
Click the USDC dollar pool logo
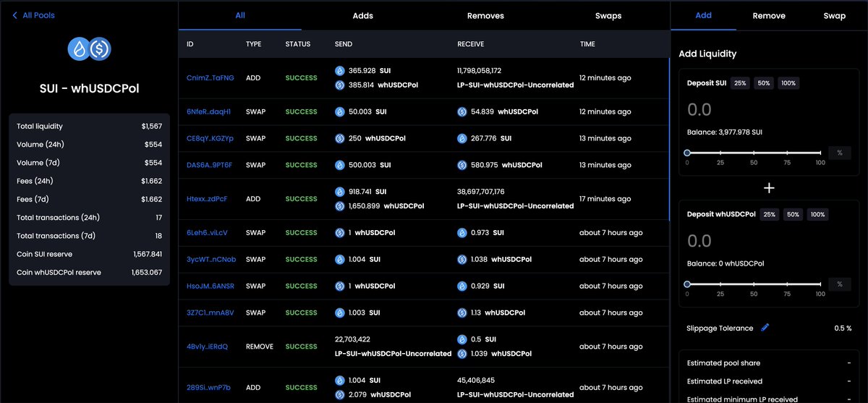[x=100, y=48]
